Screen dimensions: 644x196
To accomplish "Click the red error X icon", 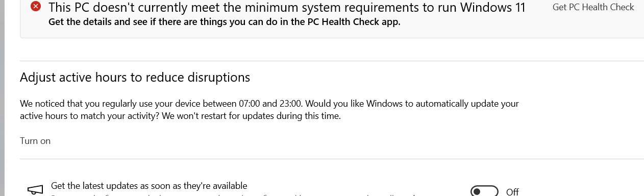I will coord(36,7).
